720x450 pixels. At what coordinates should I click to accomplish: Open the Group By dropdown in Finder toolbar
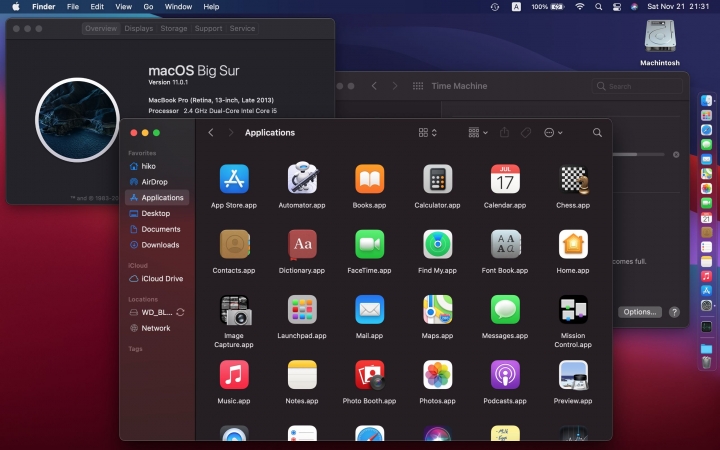478,133
